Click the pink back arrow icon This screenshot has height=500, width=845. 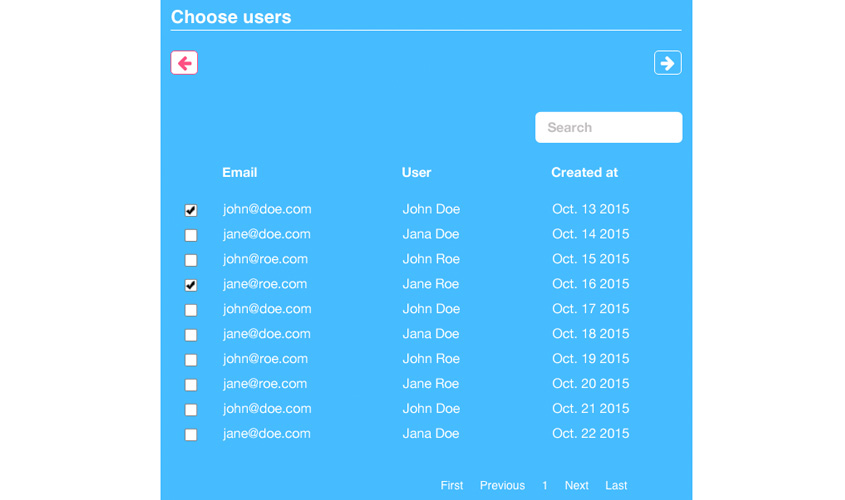pos(184,63)
